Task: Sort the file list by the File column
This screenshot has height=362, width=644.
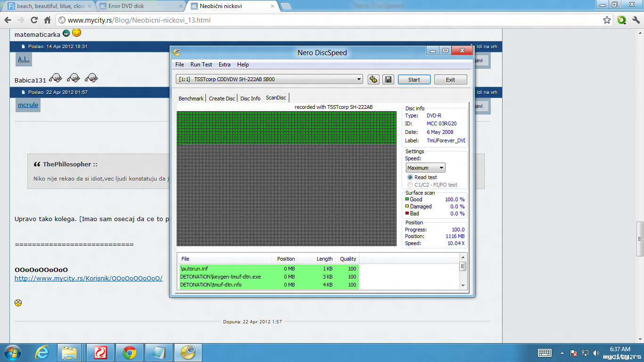Action: click(224, 259)
